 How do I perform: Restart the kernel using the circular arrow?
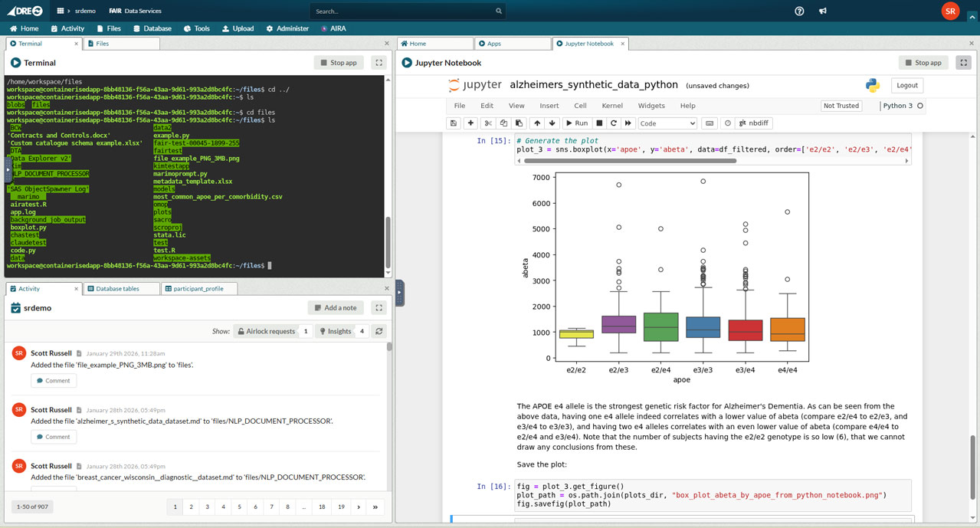tap(614, 123)
